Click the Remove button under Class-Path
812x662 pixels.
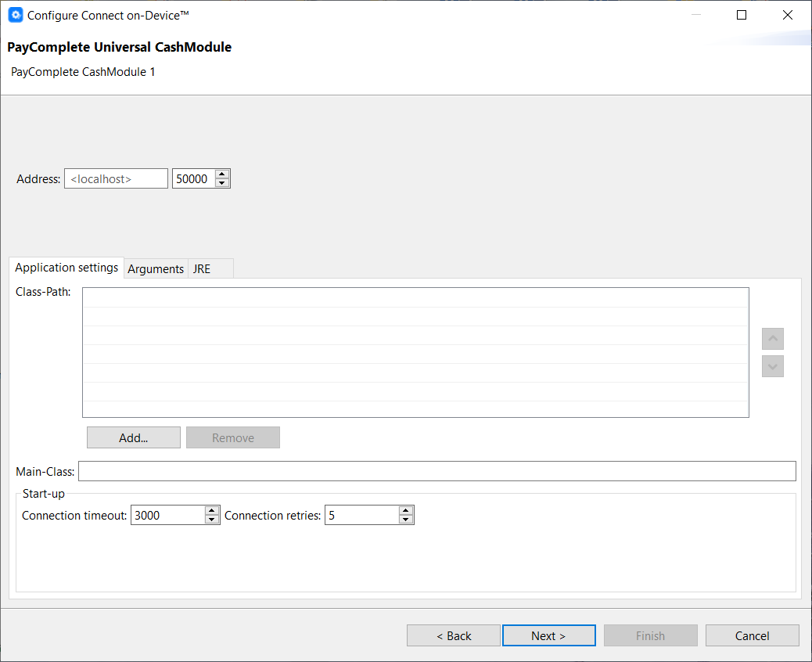(x=232, y=437)
